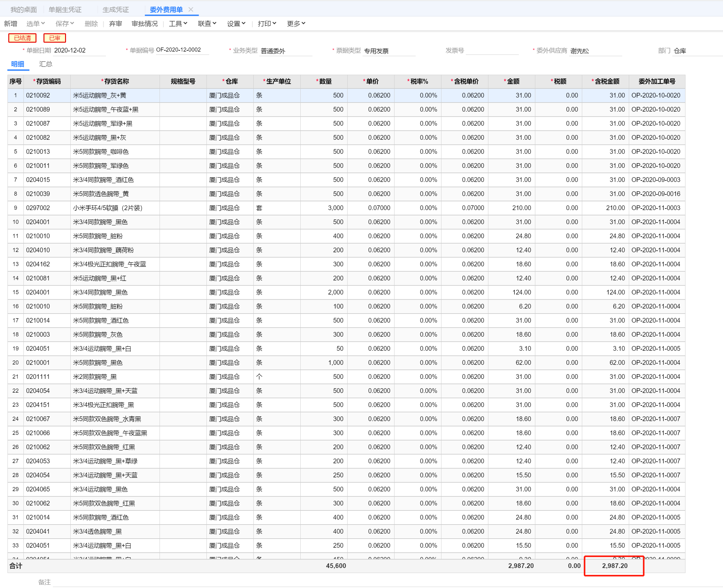
Task: Select the 明细 sub-tab
Action: [17, 64]
